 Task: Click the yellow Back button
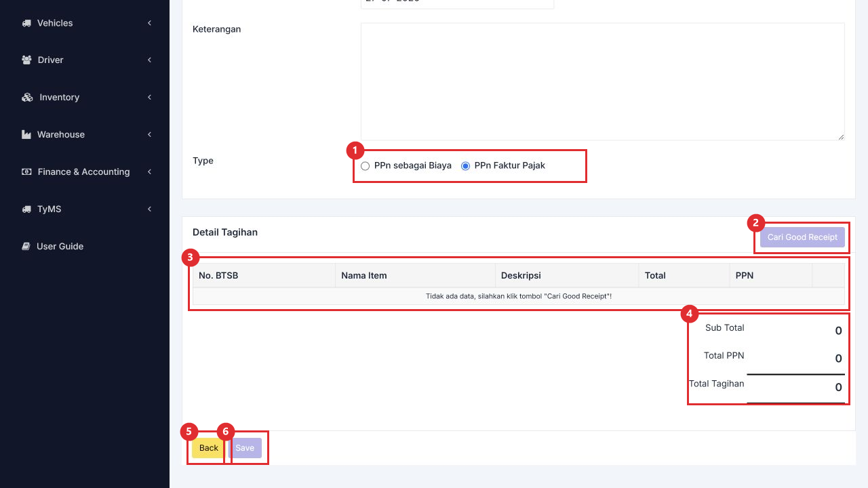click(209, 448)
